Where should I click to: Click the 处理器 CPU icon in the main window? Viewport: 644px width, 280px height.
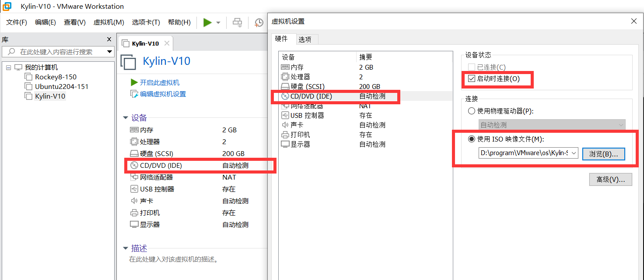[134, 142]
